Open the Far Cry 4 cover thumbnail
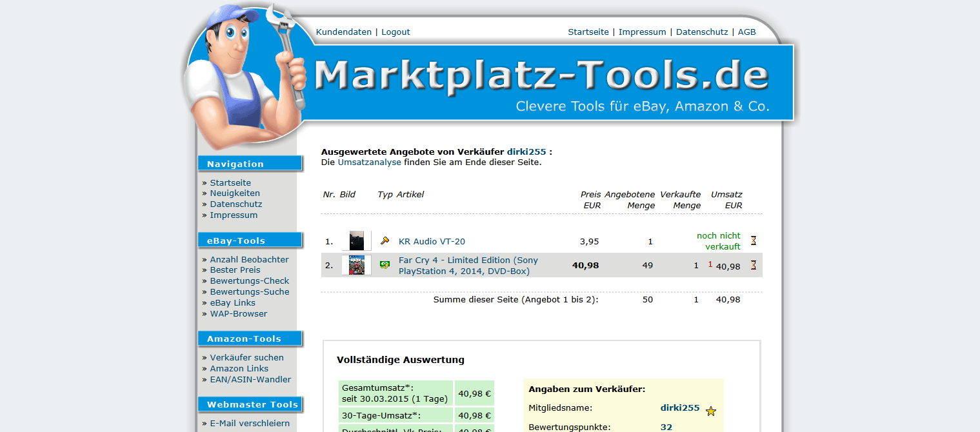 point(356,265)
